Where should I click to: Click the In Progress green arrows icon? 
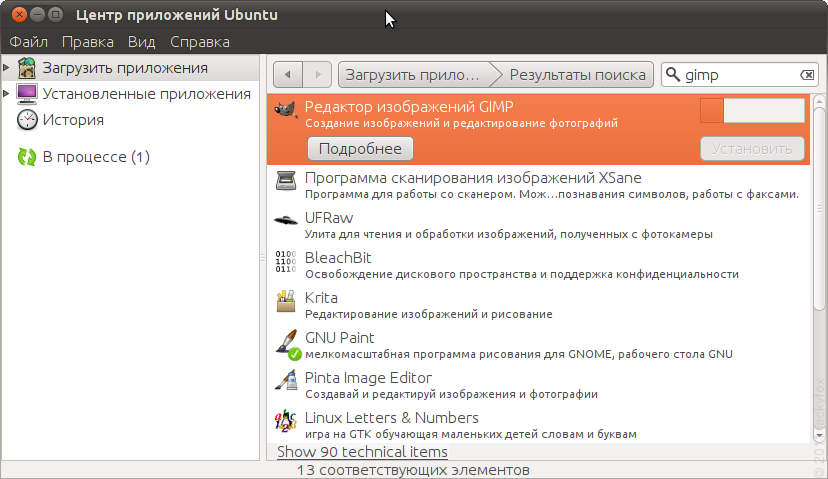coord(27,157)
